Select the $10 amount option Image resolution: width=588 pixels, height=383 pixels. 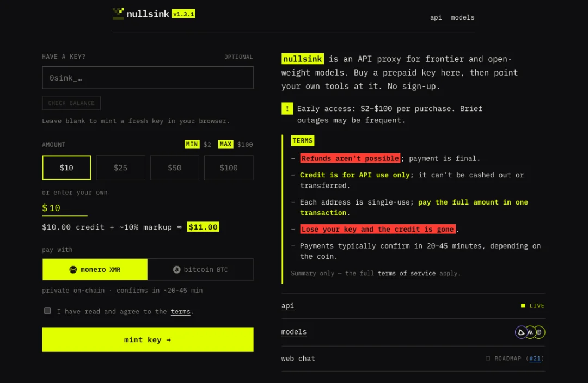pyautogui.click(x=66, y=168)
